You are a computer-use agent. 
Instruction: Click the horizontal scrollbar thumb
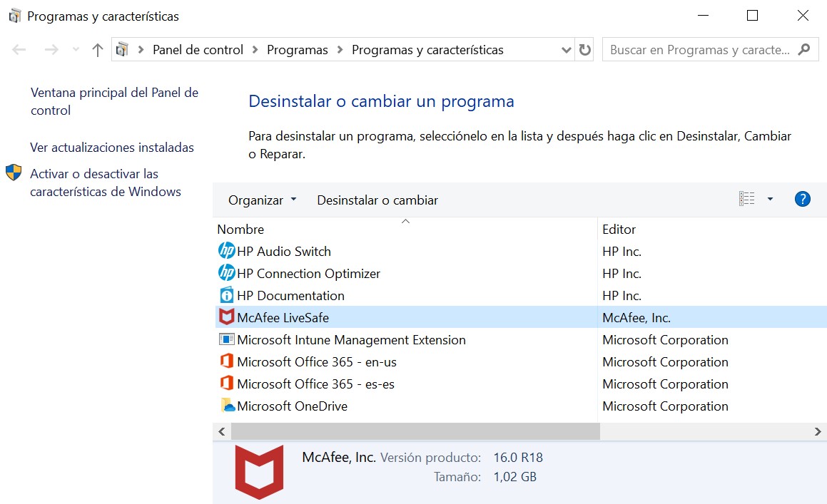click(415, 431)
